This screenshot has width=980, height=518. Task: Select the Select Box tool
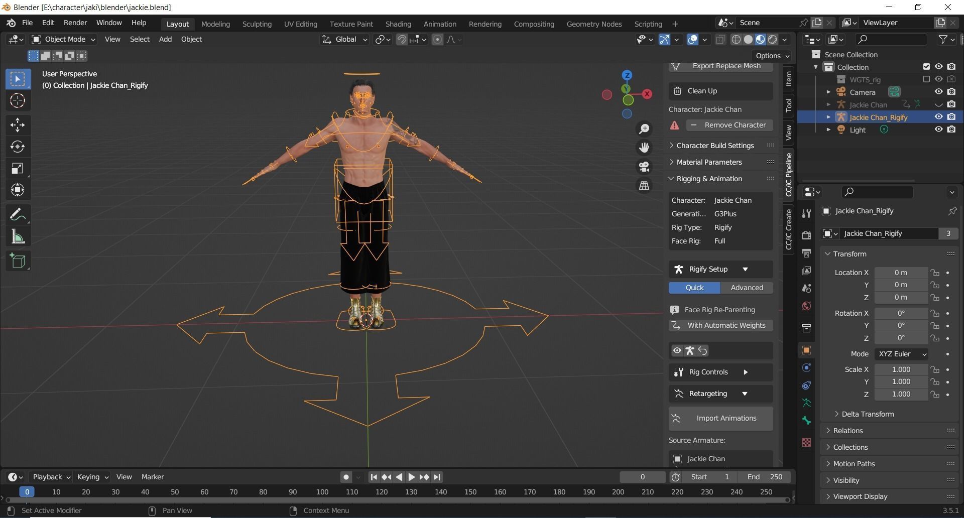click(x=18, y=79)
